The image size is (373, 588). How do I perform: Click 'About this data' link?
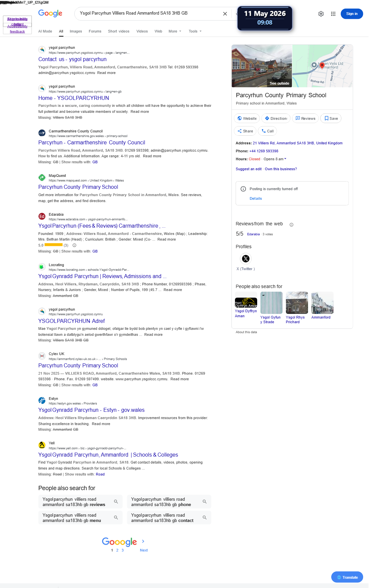246,332
